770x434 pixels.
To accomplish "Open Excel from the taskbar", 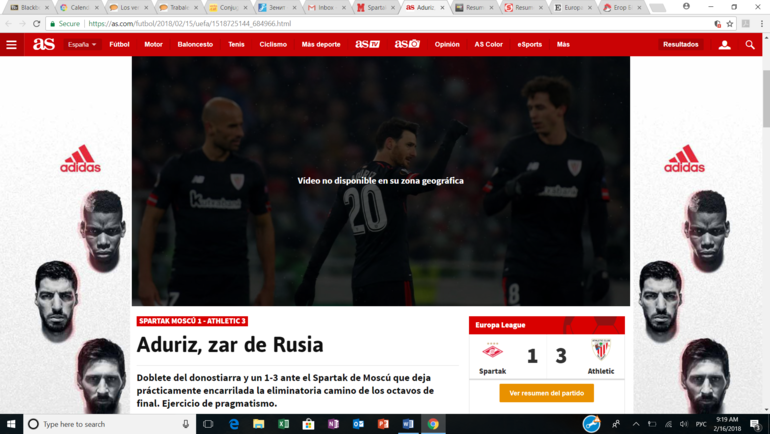I will [x=283, y=424].
